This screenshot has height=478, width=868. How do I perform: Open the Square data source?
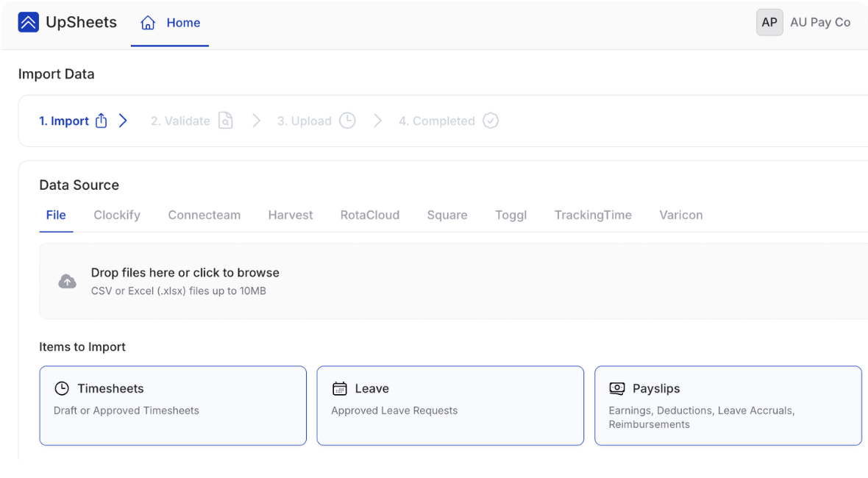pos(447,215)
